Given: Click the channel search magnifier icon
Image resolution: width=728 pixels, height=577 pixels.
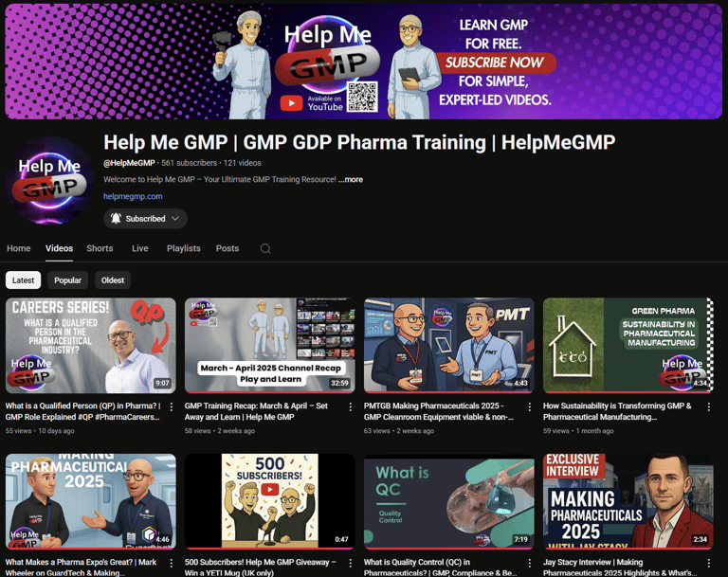Looking at the screenshot, I should pos(265,249).
